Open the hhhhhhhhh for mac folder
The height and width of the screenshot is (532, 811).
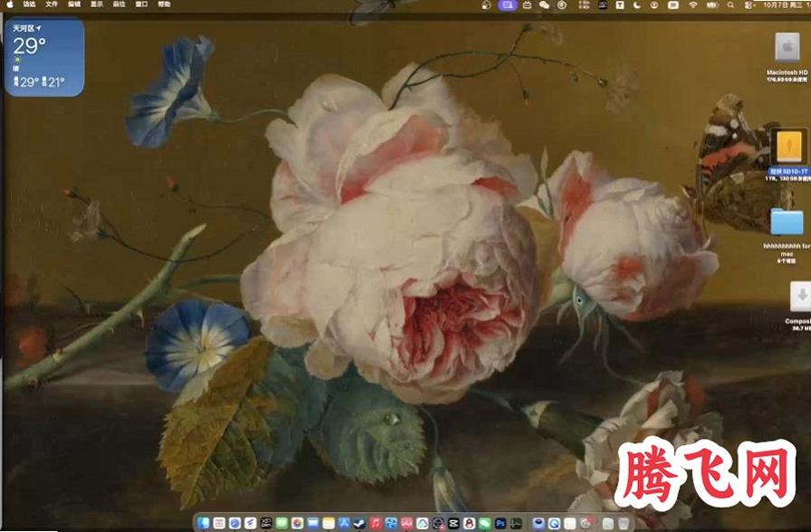[787, 222]
